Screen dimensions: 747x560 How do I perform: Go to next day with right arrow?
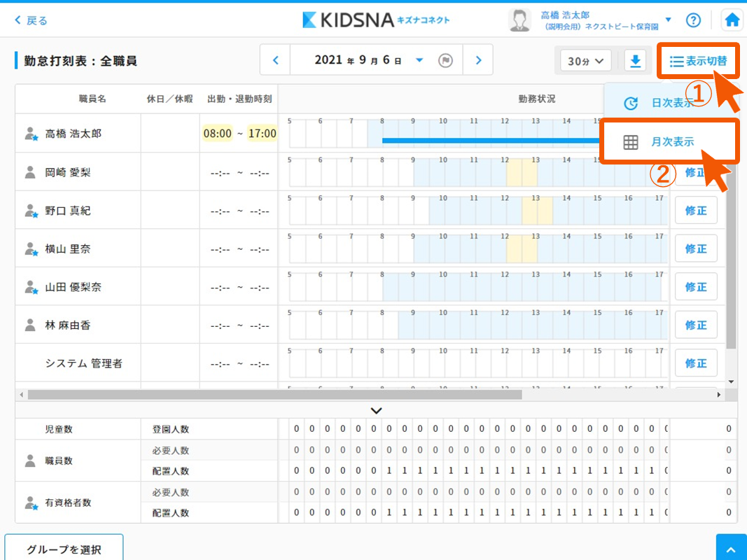[x=478, y=60]
